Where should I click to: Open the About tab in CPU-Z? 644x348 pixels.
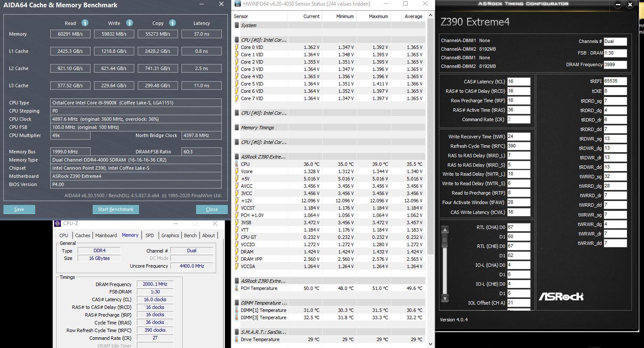[209, 235]
